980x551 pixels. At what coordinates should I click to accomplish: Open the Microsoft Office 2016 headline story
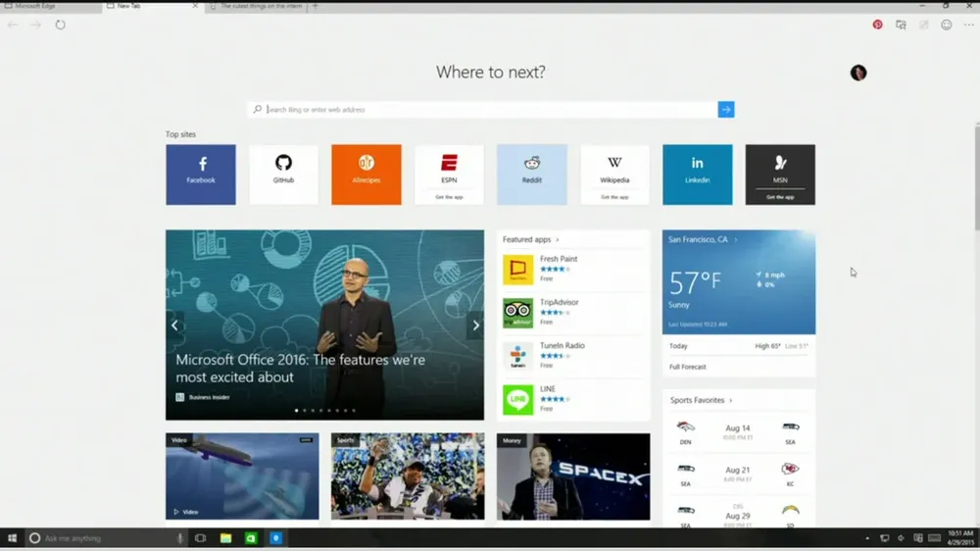point(301,369)
